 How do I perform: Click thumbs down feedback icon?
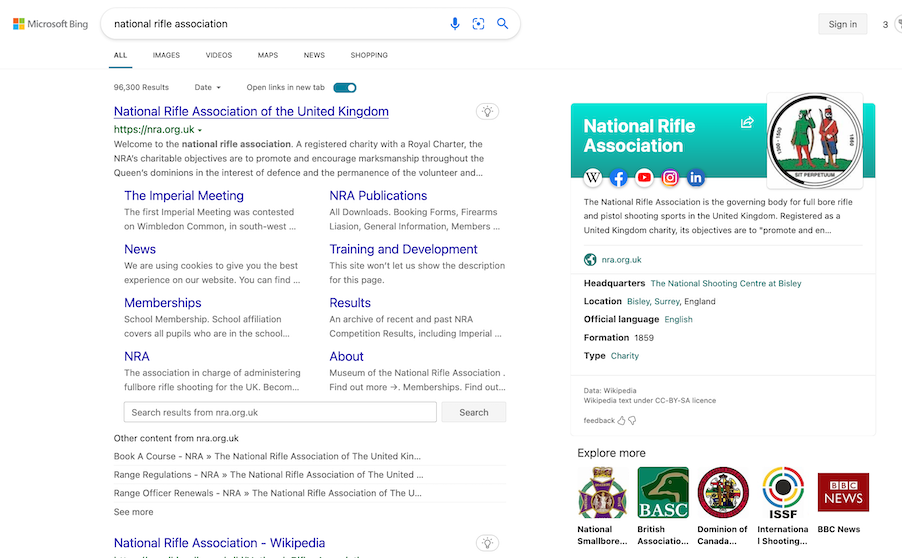(632, 421)
